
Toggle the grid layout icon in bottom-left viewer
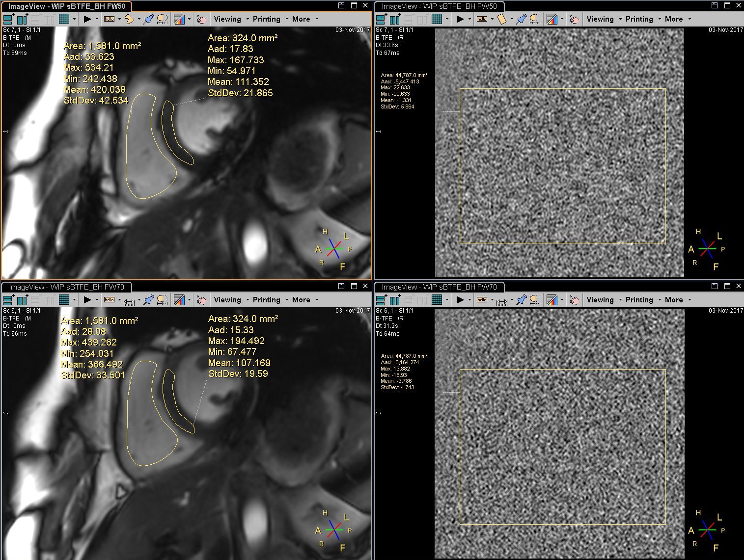pyautogui.click(x=64, y=300)
